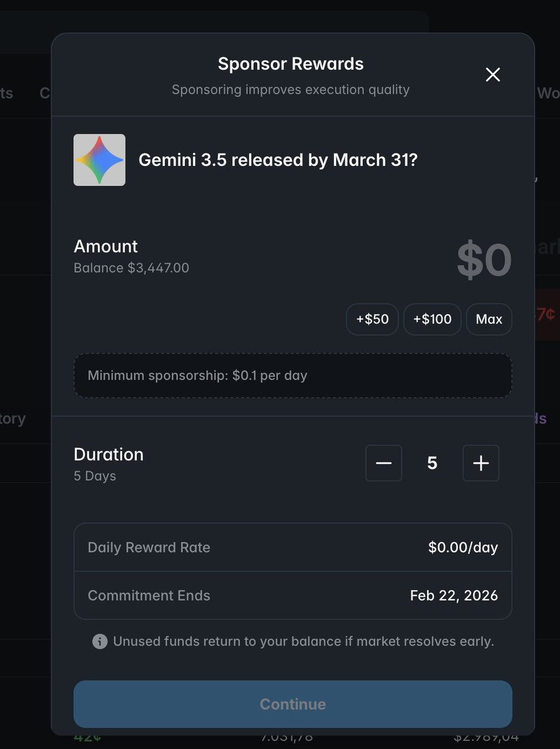The width and height of the screenshot is (560, 749).
Task: Click the minimum sponsorship notice box
Action: (293, 376)
